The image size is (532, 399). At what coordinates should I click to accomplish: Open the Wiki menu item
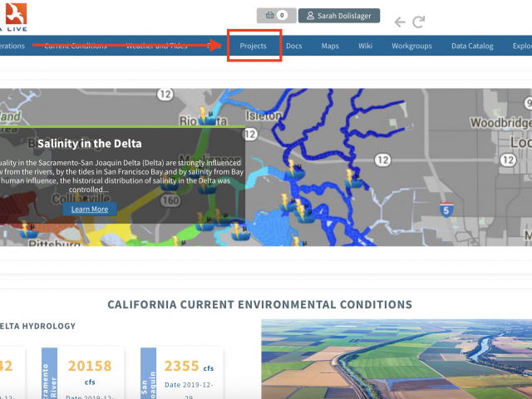pyautogui.click(x=365, y=46)
